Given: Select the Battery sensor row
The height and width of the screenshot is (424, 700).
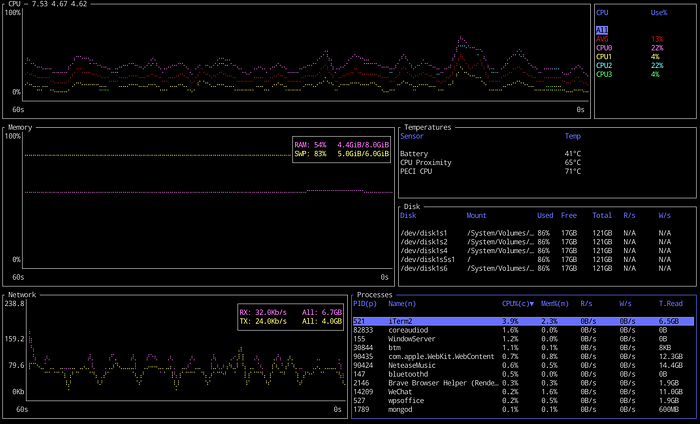Looking at the screenshot, I should 491,154.
